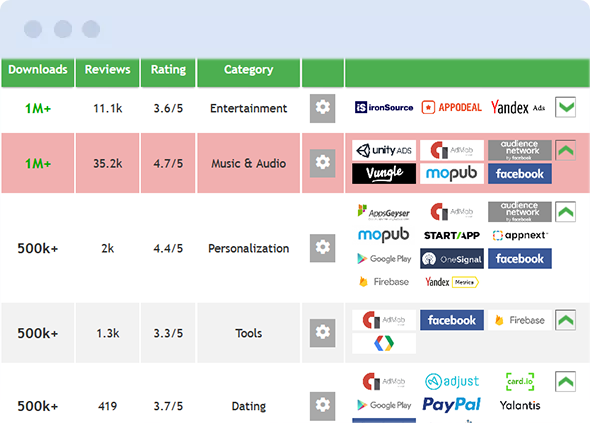Image resolution: width=590 pixels, height=423 pixels.
Task: Sort by the Downloads column header
Action: tap(38, 70)
